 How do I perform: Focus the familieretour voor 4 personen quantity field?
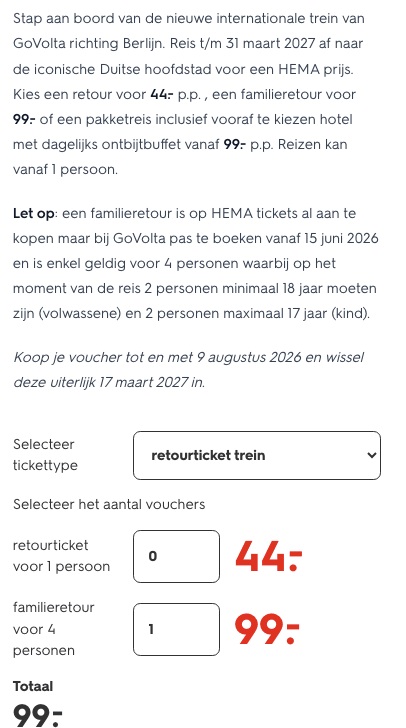pyautogui.click(x=176, y=629)
